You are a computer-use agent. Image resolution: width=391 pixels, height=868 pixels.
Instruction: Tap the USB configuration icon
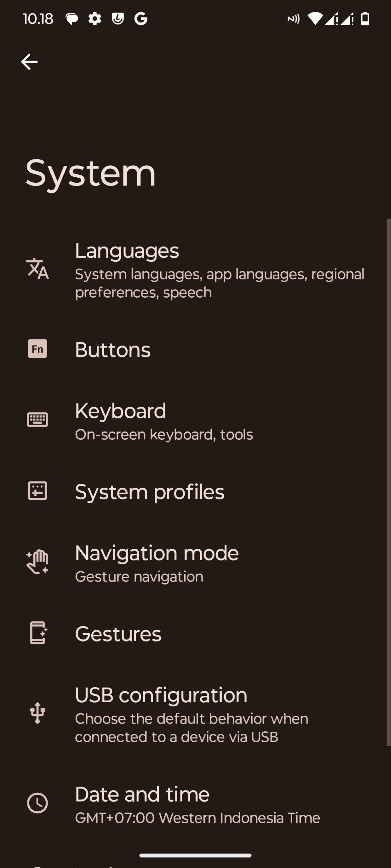pos(37,713)
